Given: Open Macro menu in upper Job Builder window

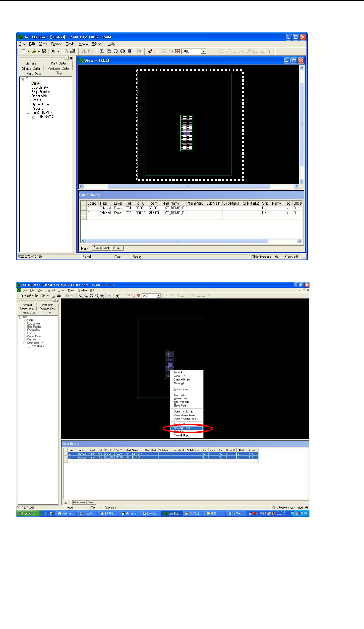Looking at the screenshot, I should [x=83, y=44].
